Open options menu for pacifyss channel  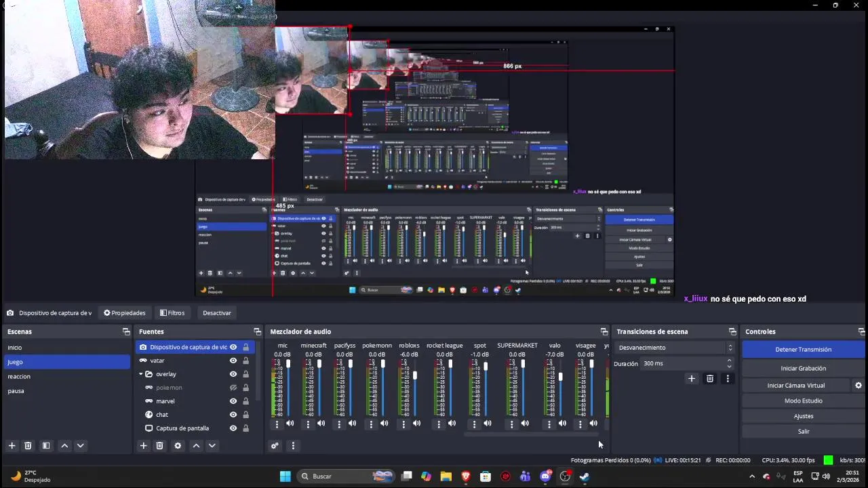[x=339, y=424]
